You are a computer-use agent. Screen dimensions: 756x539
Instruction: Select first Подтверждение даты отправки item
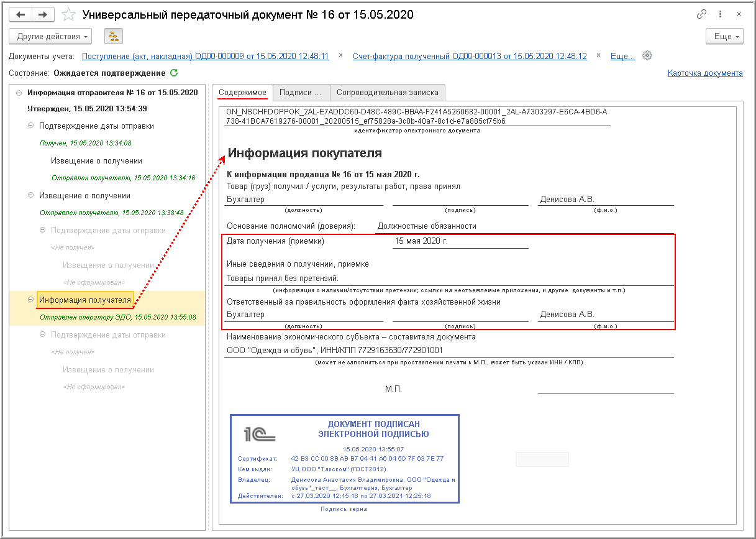(96, 126)
